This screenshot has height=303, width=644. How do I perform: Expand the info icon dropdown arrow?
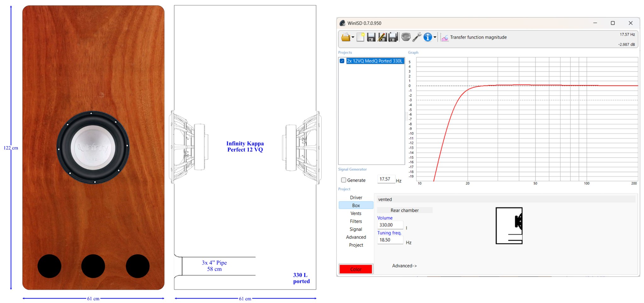435,37
